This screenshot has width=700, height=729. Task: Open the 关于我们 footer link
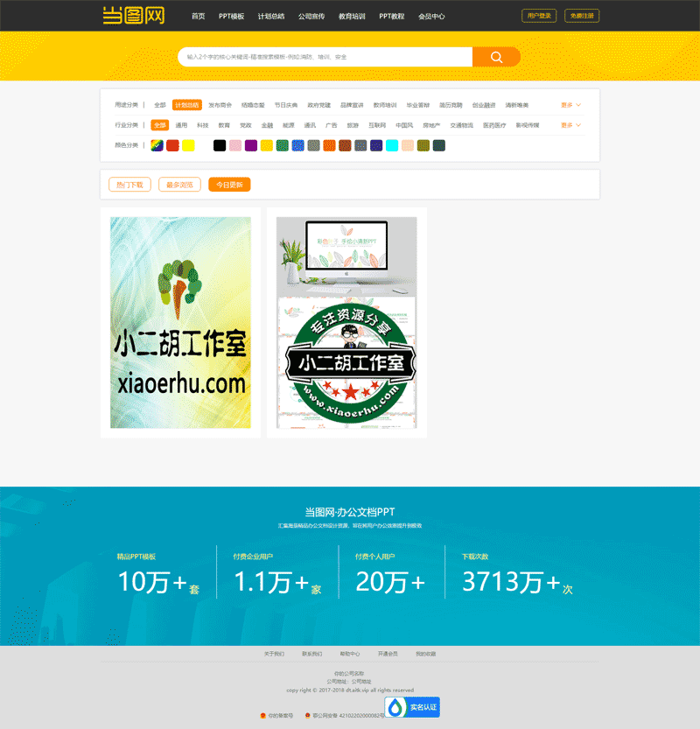275,653
